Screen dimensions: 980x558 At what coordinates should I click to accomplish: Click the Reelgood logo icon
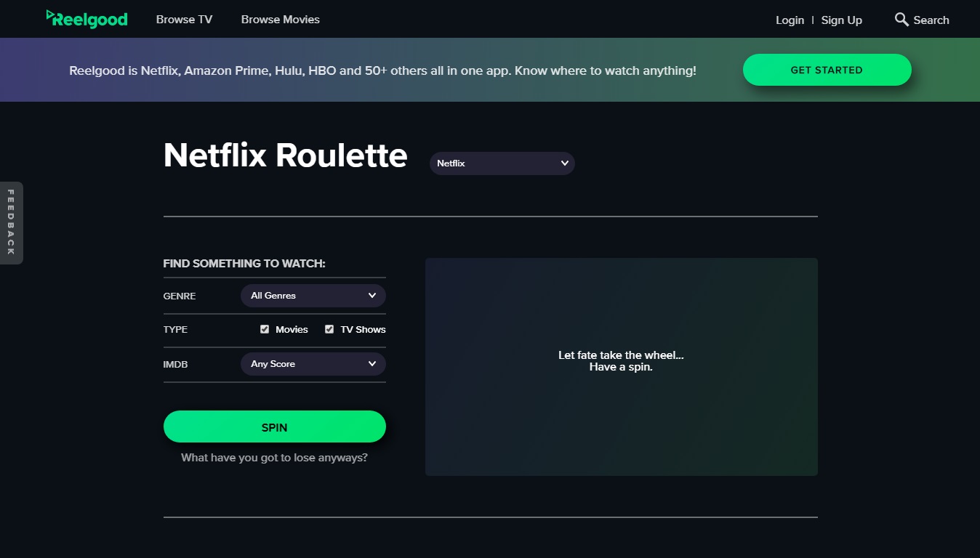[x=50, y=16]
